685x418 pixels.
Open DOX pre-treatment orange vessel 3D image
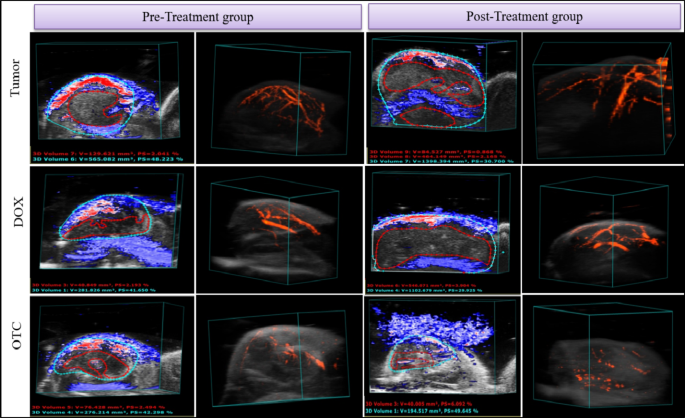pos(280,229)
